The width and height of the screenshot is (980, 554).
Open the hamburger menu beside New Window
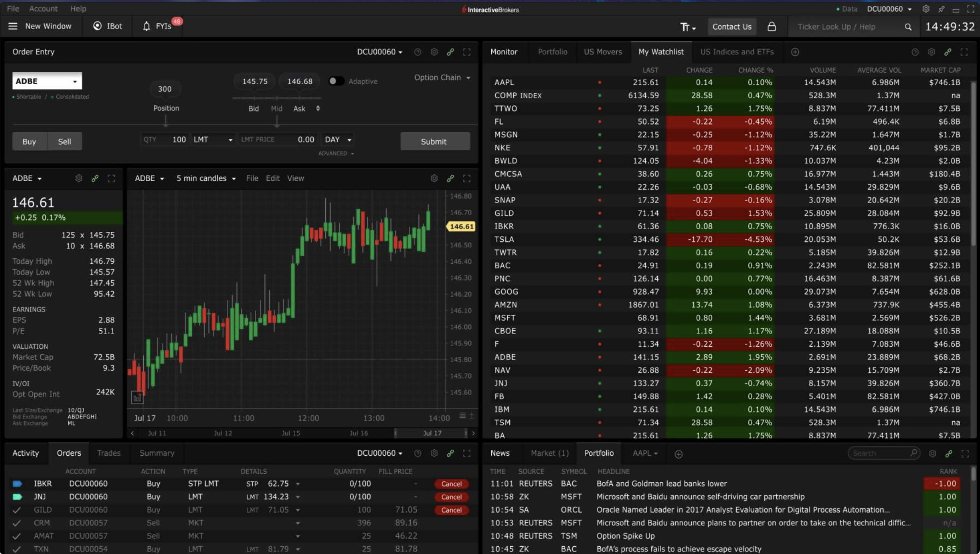13,26
